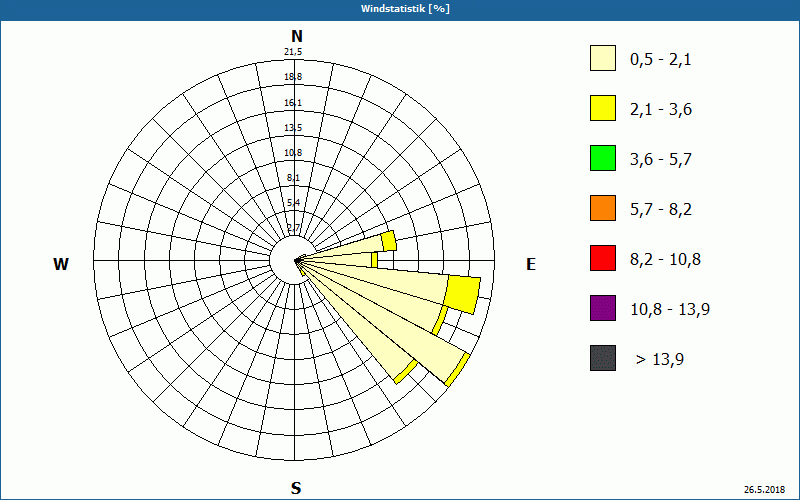Click the dark gray > 13,9 legend swatch

[x=603, y=358]
